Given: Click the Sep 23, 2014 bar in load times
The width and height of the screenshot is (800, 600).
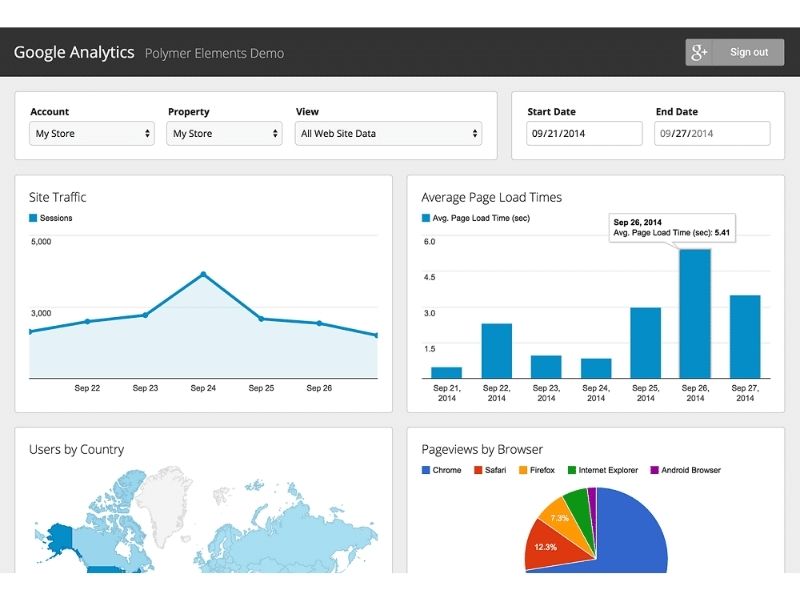Looking at the screenshot, I should (546, 367).
